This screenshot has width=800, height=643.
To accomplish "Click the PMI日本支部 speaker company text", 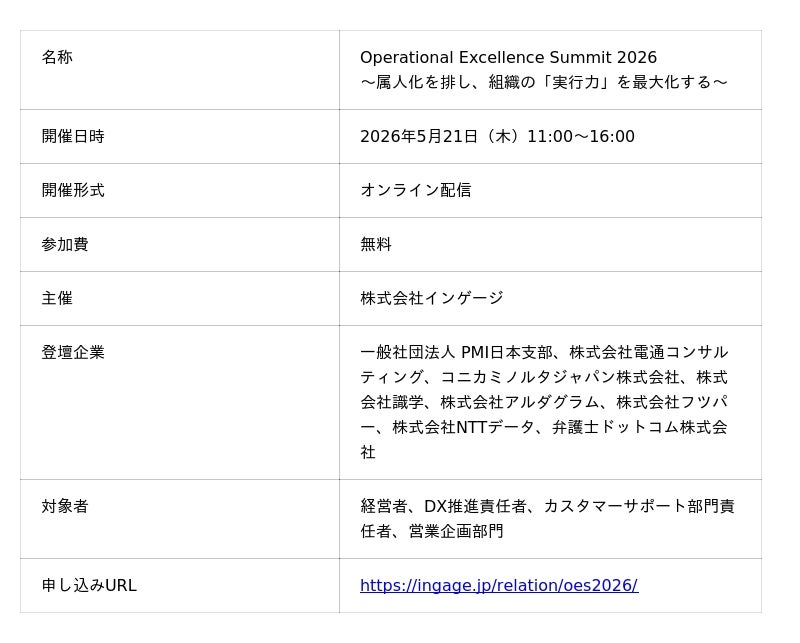I will click(x=506, y=353).
